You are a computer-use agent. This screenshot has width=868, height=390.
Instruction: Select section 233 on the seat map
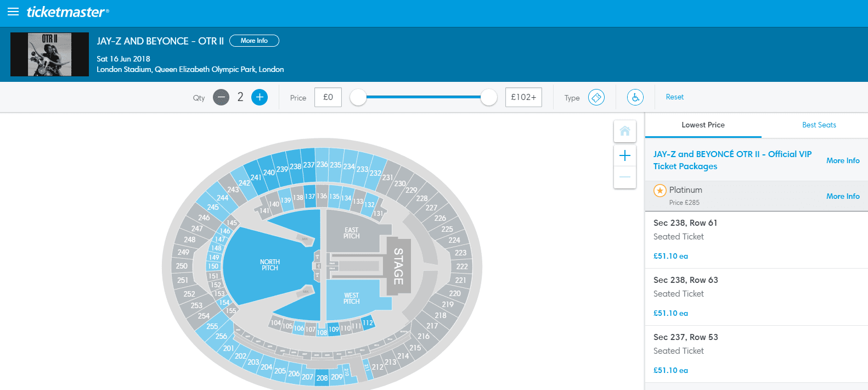[x=362, y=169]
